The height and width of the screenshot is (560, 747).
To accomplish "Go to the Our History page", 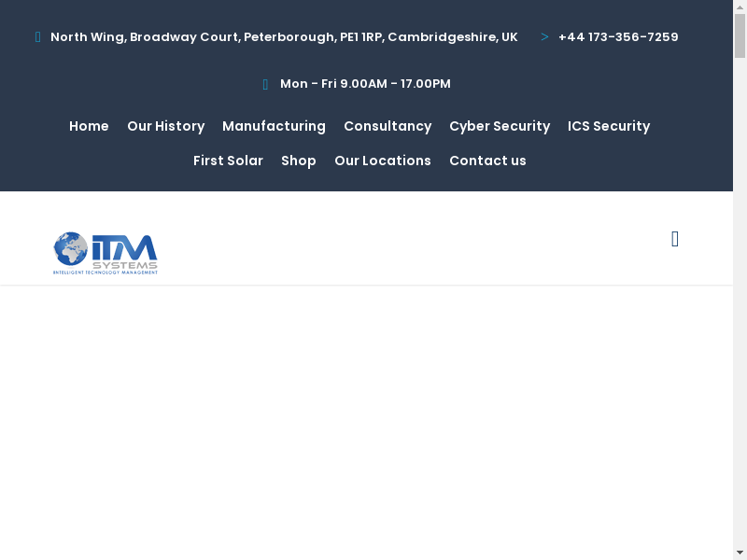I will [x=165, y=126].
